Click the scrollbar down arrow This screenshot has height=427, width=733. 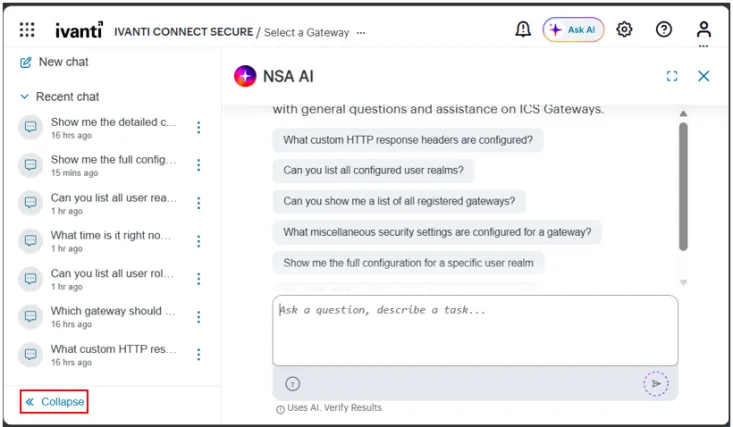(x=683, y=282)
